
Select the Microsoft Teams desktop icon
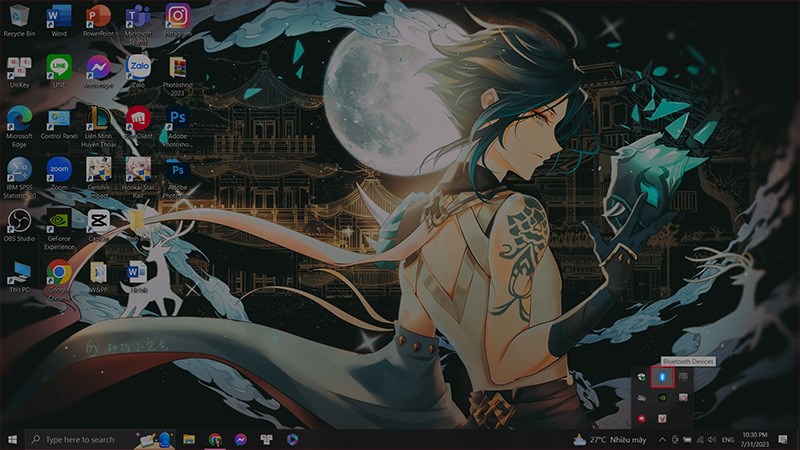(x=138, y=24)
